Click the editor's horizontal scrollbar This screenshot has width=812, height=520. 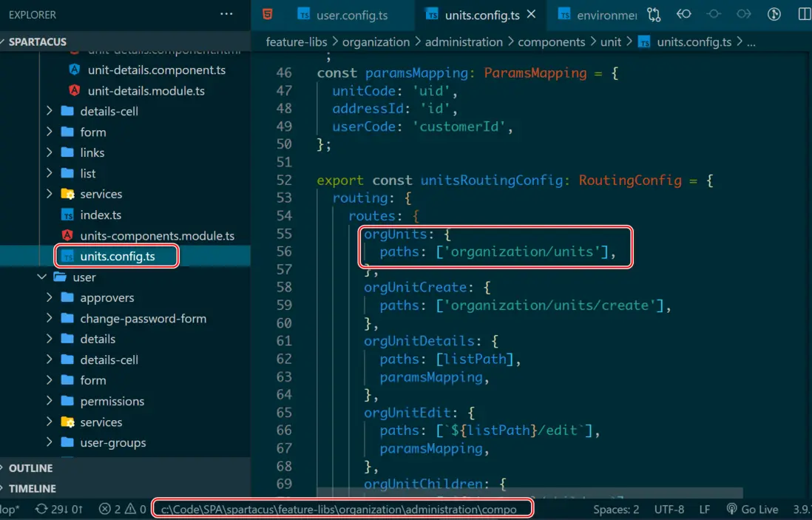coord(530,493)
